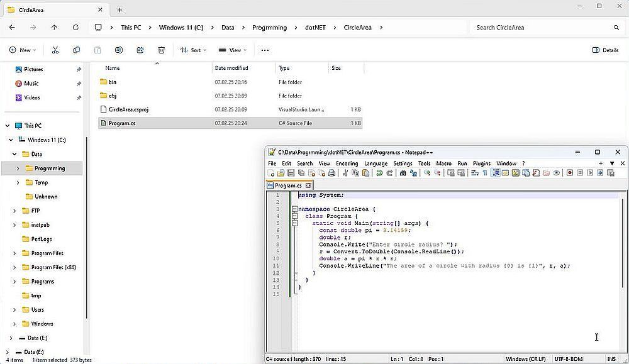This screenshot has width=629, height=364.
Task: Refresh the CircleArea folder view
Action: click(x=75, y=27)
